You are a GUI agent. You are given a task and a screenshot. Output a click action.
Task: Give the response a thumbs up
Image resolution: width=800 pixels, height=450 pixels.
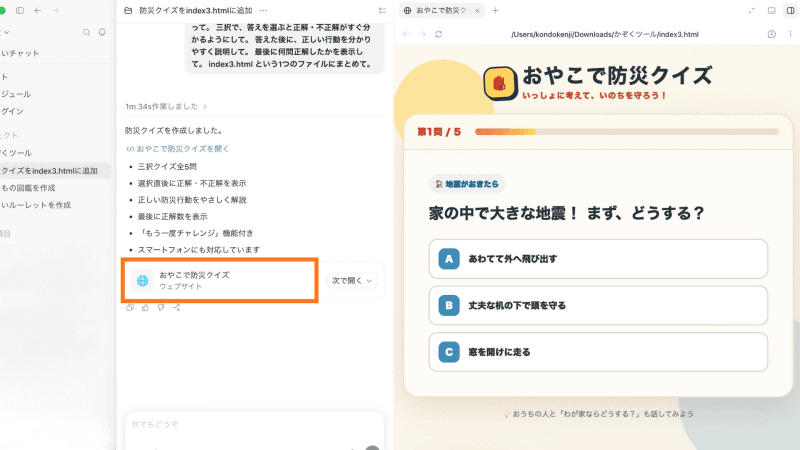click(x=145, y=307)
